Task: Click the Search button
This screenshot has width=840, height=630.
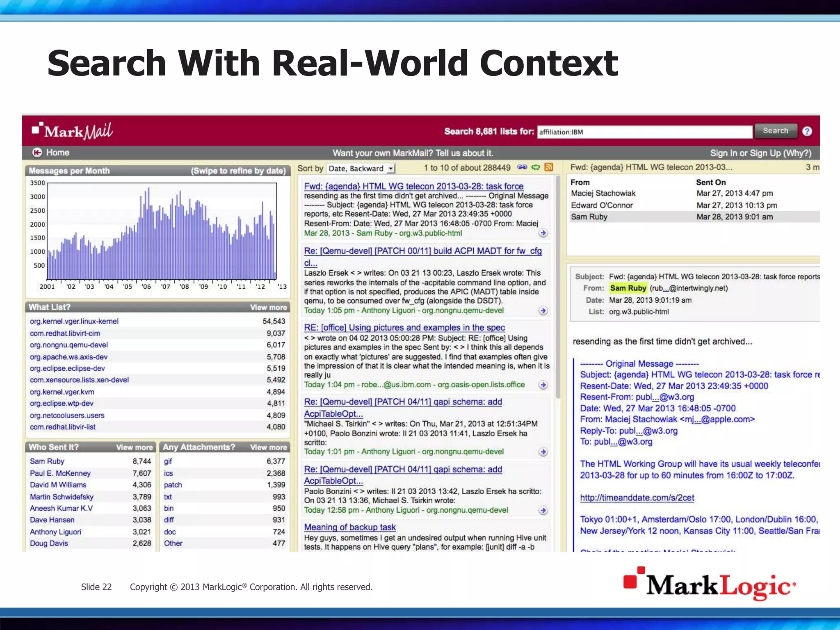Action: [775, 131]
